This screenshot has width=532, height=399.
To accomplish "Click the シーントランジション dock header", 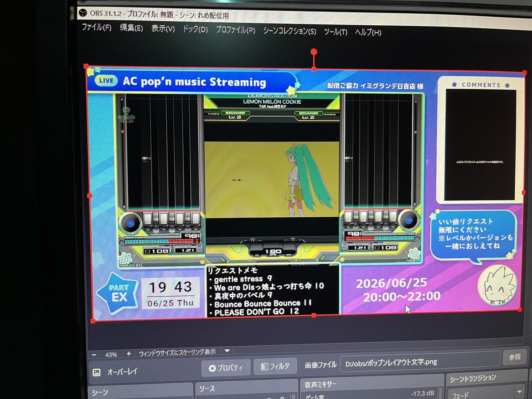I will (x=488, y=378).
